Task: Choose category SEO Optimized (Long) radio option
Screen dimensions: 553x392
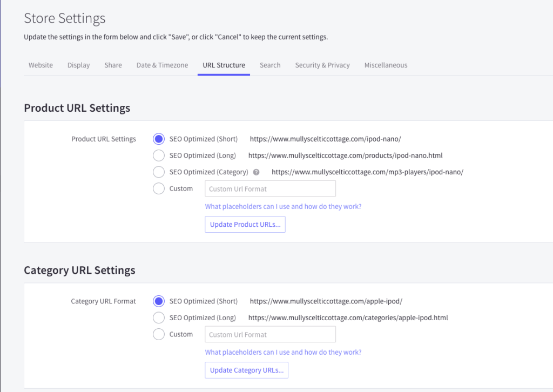Action: click(159, 317)
